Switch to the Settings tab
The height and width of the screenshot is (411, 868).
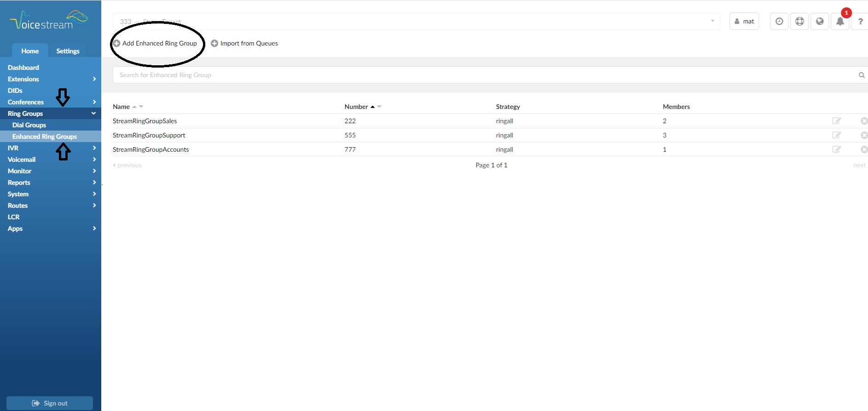click(x=68, y=51)
